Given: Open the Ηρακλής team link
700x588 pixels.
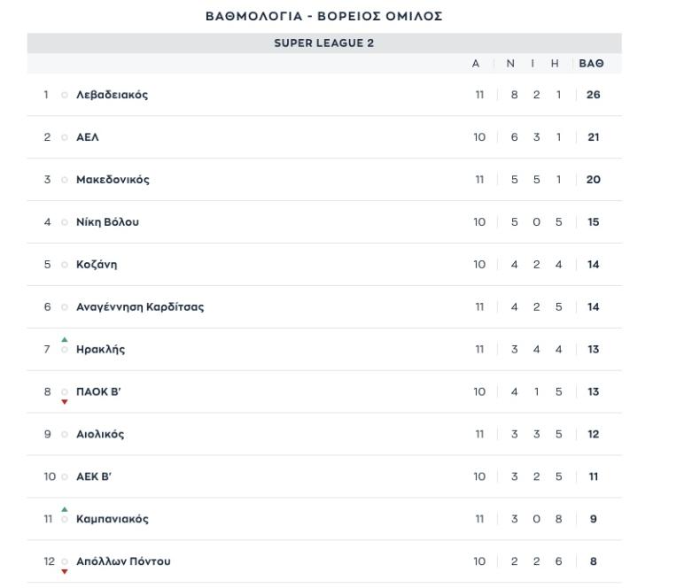Looking at the screenshot, I should tap(100, 349).
